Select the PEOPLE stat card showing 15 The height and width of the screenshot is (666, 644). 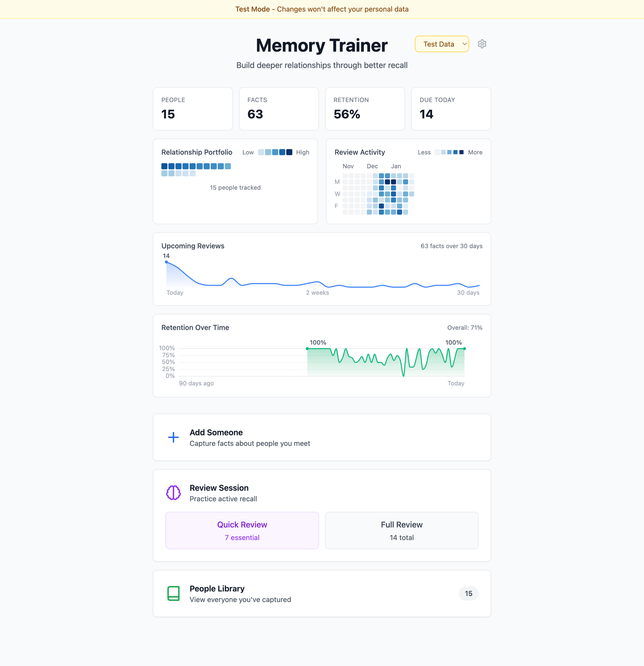pyautogui.click(x=193, y=109)
